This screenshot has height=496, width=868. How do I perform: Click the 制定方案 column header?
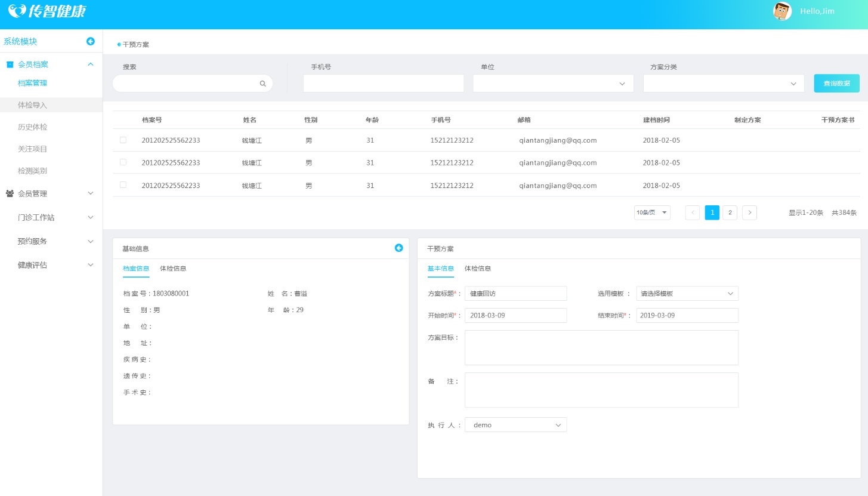[x=747, y=120]
